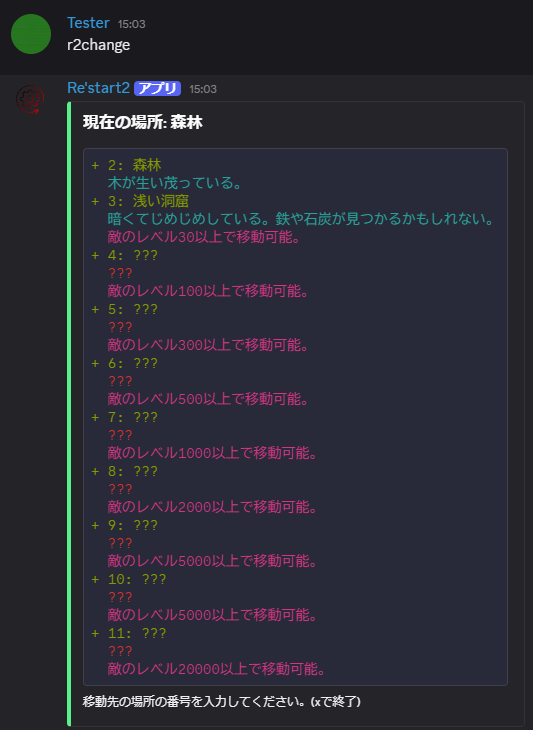Click the Re'start2 username
Image resolution: width=533 pixels, height=730 pixels.
point(98,88)
